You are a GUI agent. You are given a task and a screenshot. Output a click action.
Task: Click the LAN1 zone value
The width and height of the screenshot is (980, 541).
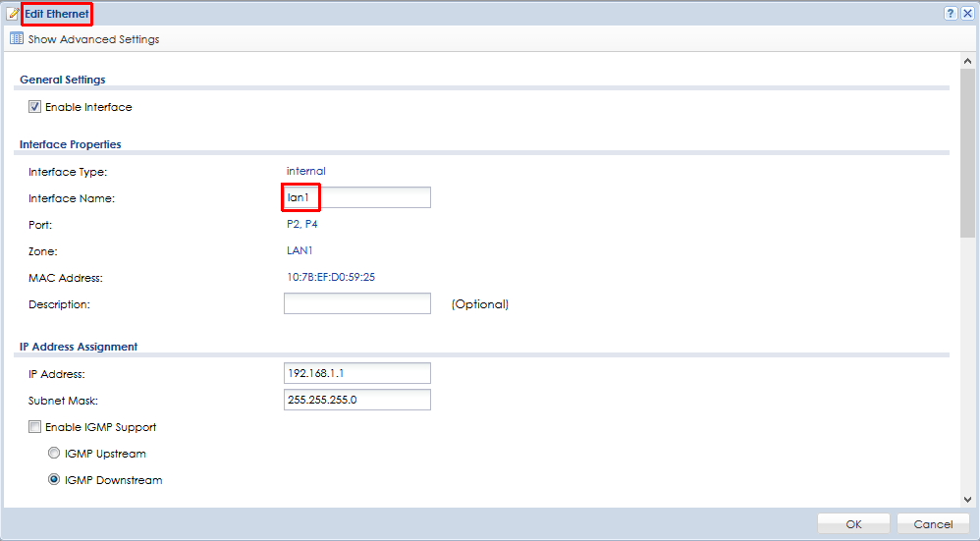pos(299,250)
